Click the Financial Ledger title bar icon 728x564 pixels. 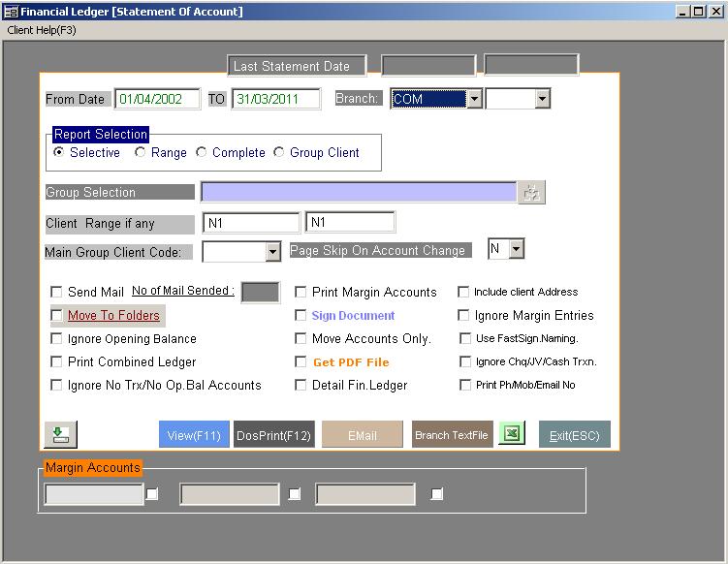click(x=10, y=12)
